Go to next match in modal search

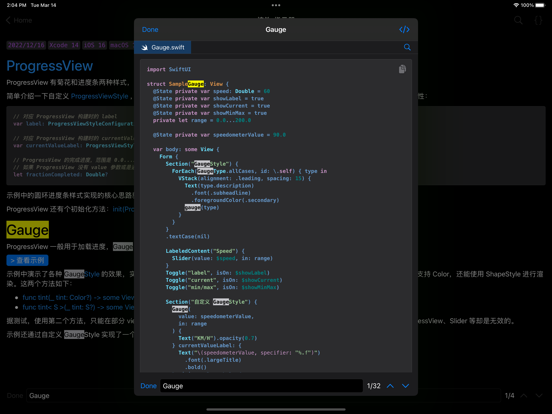(406, 386)
